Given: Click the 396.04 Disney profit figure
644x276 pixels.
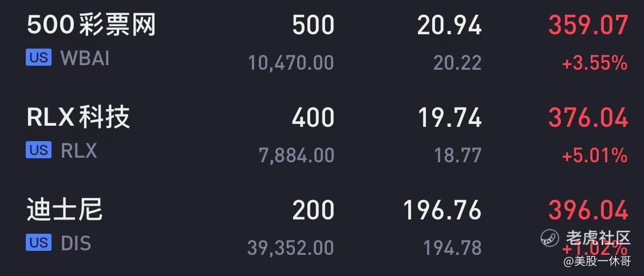Looking at the screenshot, I should pos(588,211).
